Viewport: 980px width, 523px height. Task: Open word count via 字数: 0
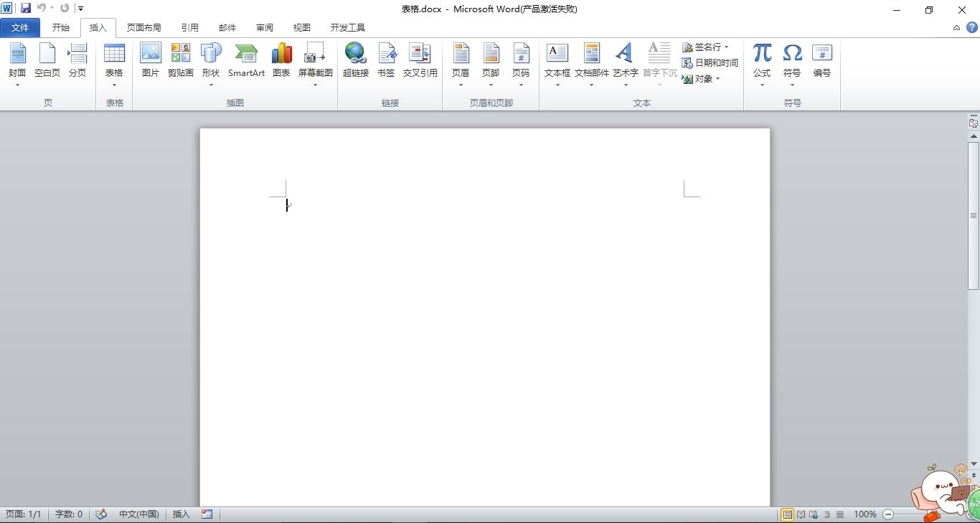pos(69,514)
